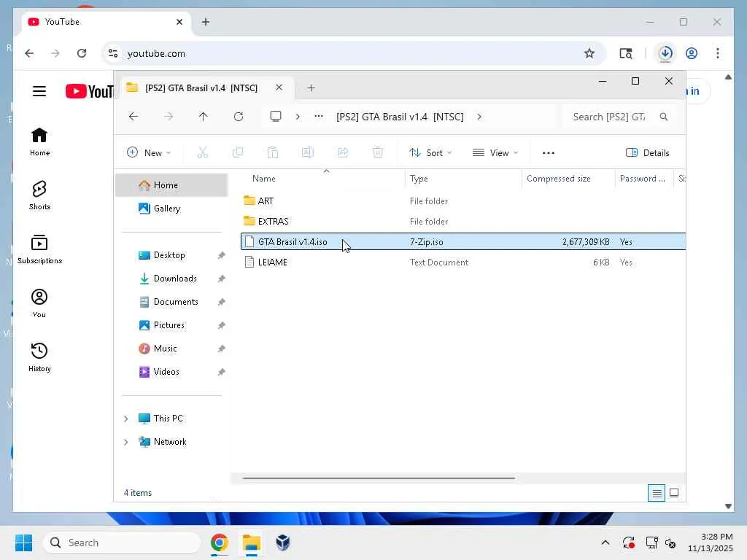This screenshot has height=560, width=747.
Task: Go up one folder level in Explorer
Action: [204, 117]
